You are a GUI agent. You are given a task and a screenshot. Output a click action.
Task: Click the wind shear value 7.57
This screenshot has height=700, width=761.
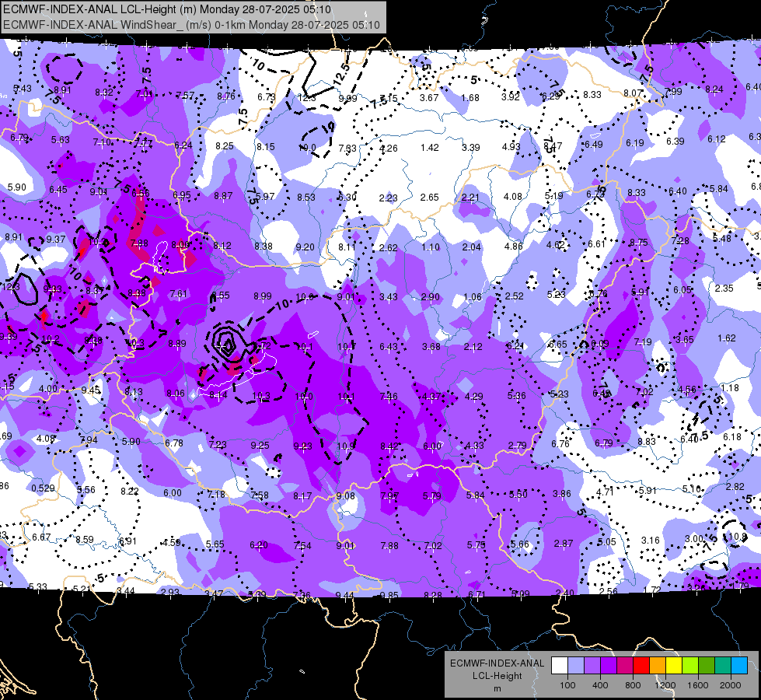click(186, 95)
